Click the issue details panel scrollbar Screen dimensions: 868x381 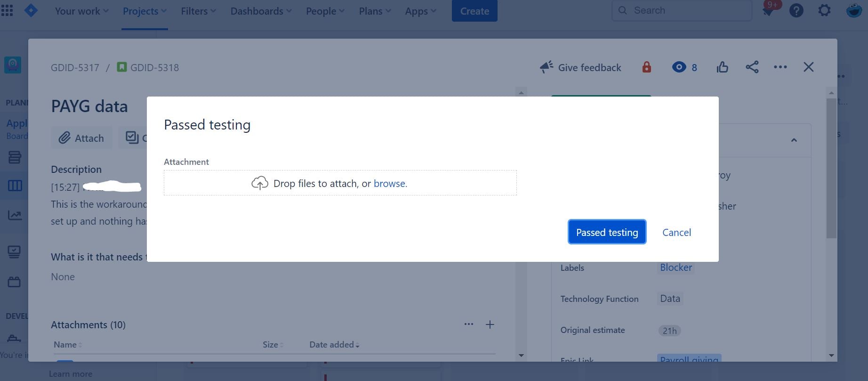tap(831, 168)
